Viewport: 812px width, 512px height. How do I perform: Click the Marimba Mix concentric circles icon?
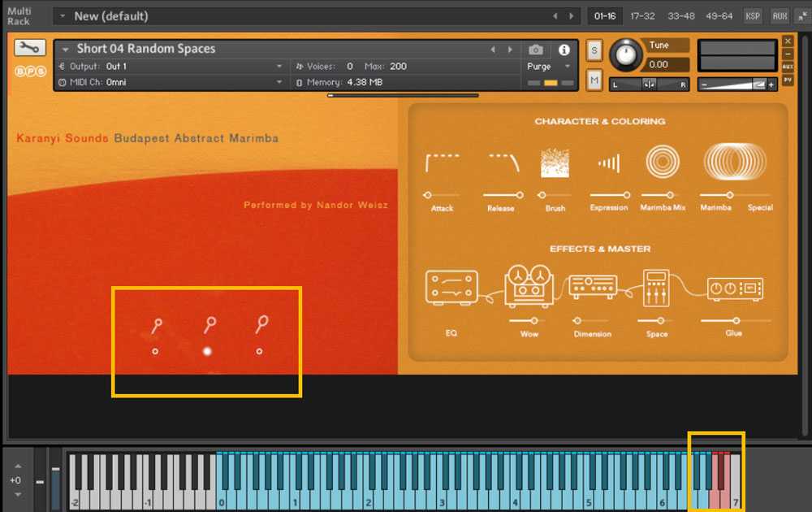[x=663, y=163]
